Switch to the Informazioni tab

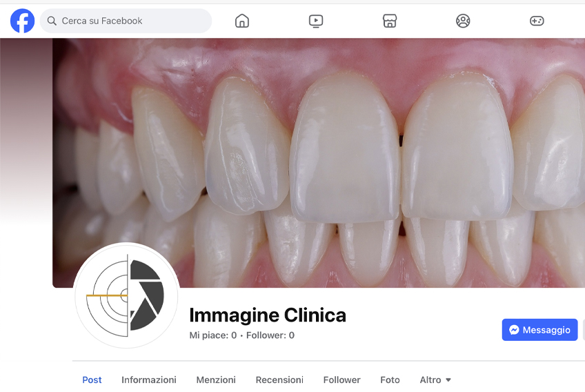(x=149, y=380)
